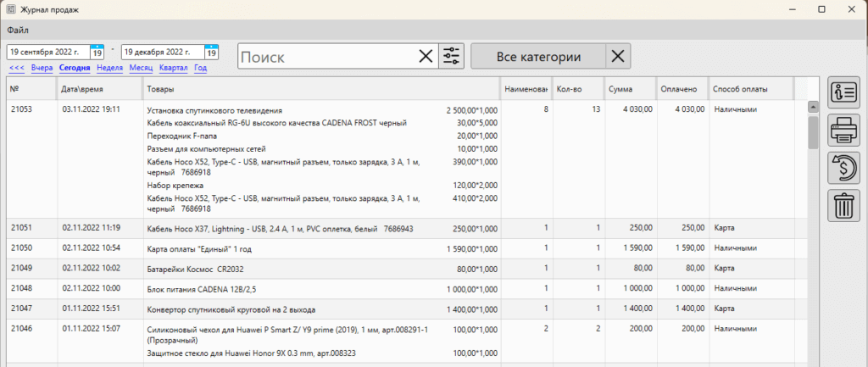Reset the category filter X button
868x367 pixels.
point(619,57)
